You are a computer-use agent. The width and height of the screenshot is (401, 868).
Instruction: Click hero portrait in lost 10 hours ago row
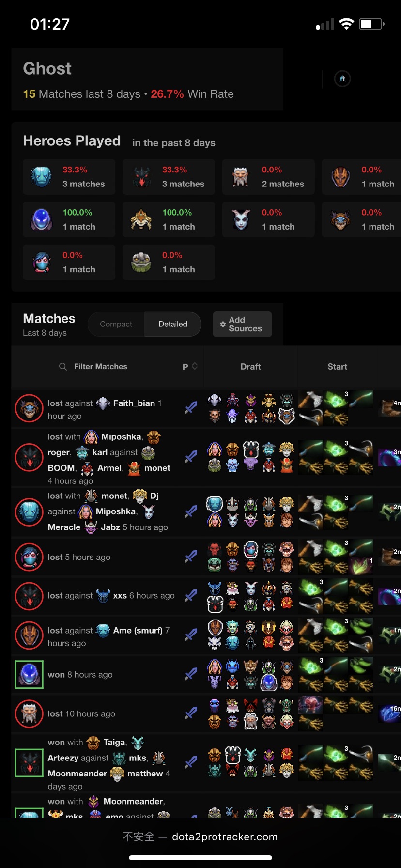pos(30,713)
